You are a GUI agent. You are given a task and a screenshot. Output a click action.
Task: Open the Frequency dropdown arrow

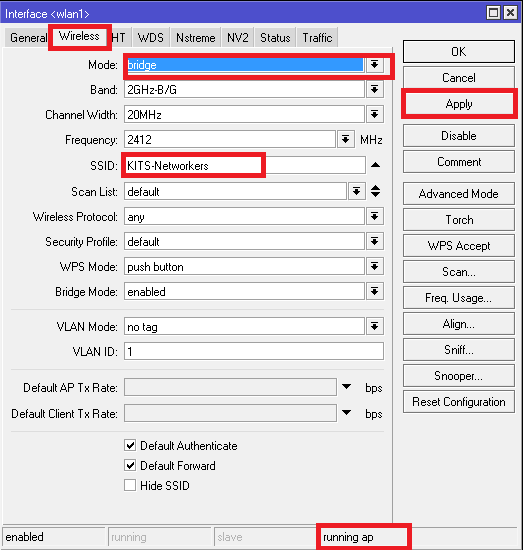[346, 140]
